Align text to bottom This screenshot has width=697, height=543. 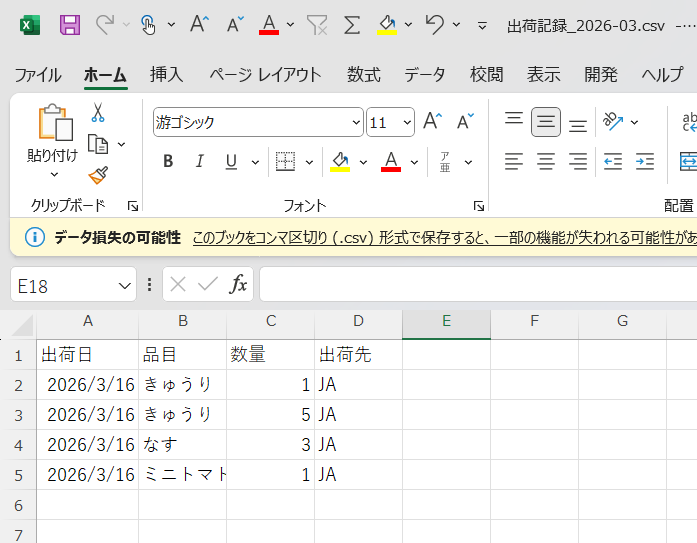point(578,126)
